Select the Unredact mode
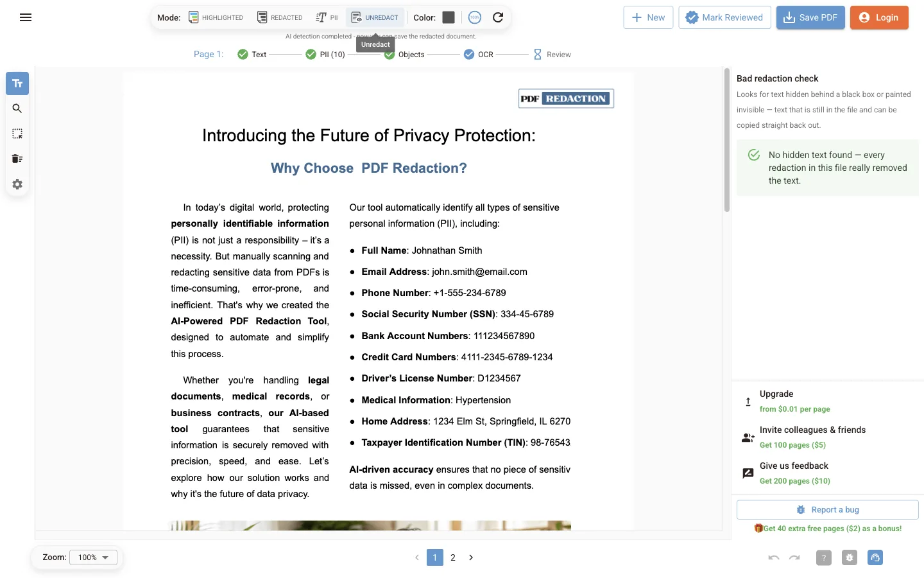 click(x=375, y=17)
